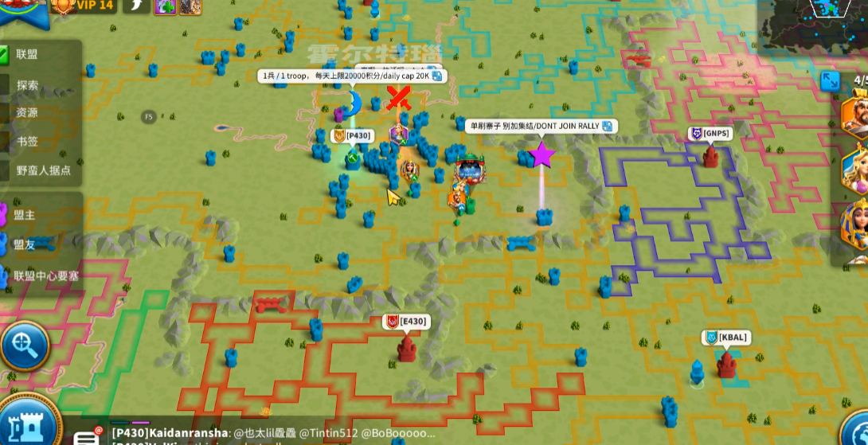Return to city via castle button

28,424
